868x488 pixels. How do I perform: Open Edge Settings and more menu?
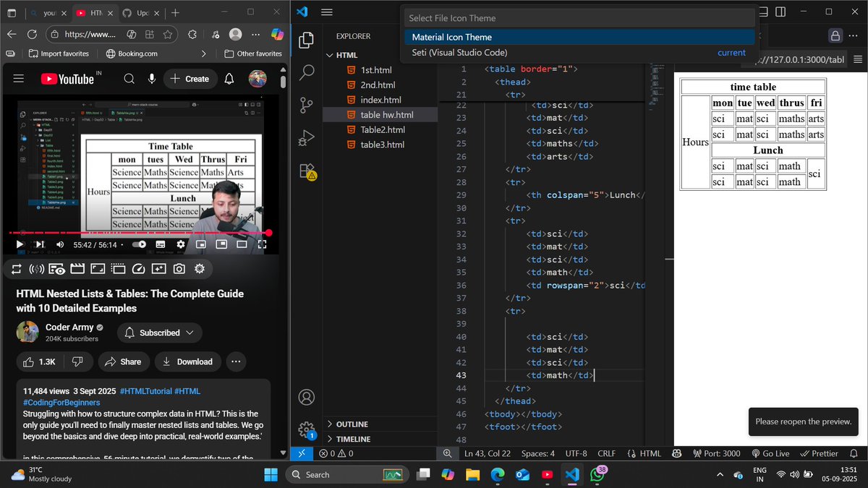255,34
